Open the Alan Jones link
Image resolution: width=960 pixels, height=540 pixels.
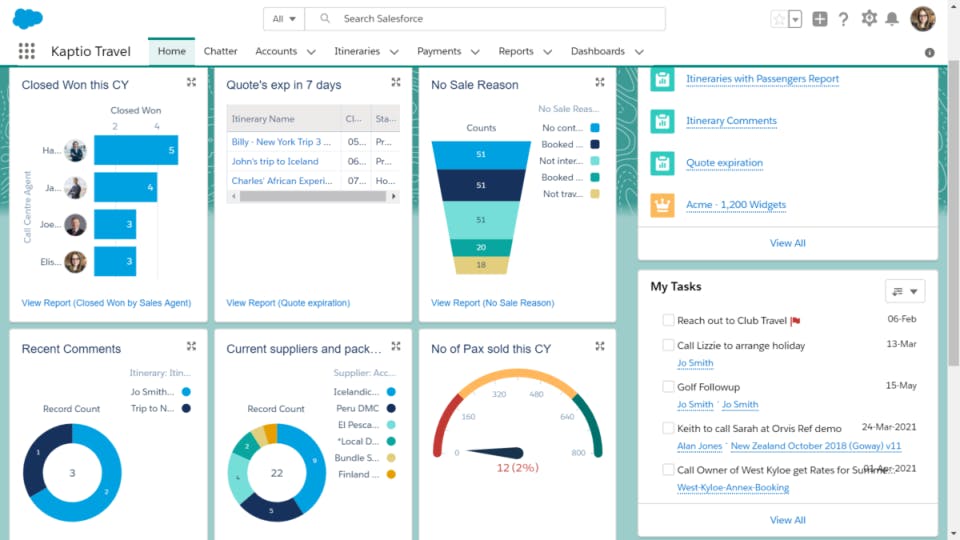pyautogui.click(x=699, y=446)
